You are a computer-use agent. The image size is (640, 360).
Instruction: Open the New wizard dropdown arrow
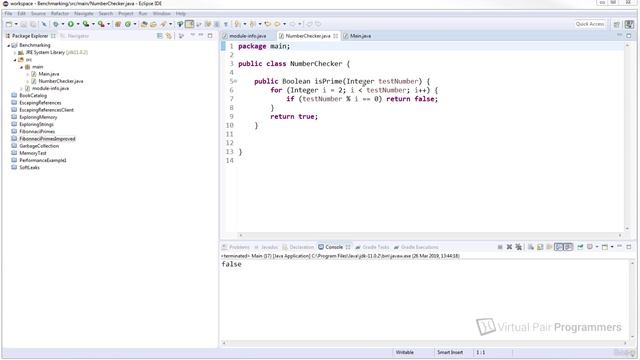click(16, 24)
